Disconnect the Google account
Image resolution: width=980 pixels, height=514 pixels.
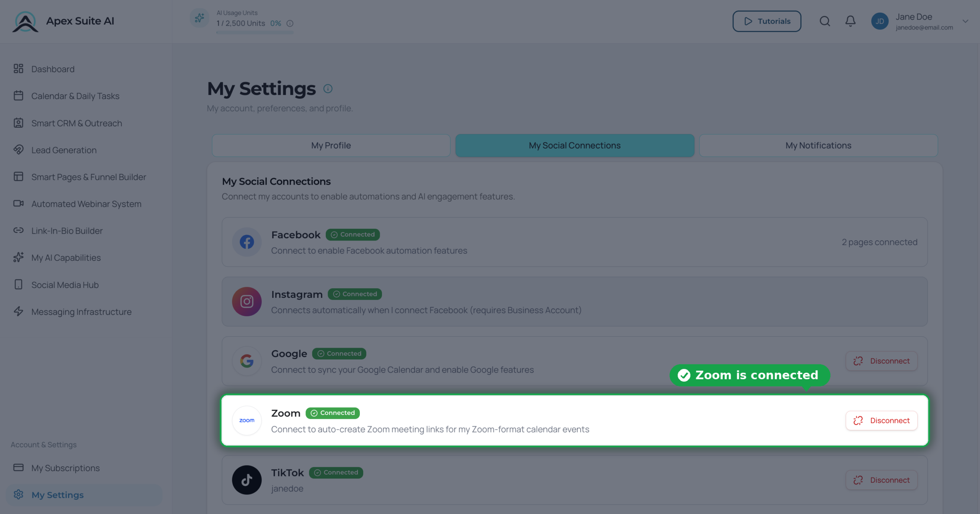881,361
